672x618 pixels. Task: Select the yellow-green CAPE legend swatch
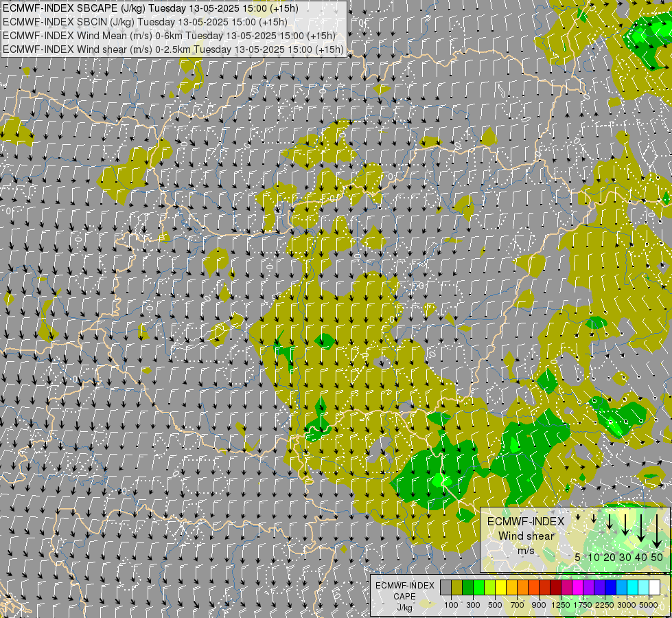pyautogui.click(x=490, y=587)
